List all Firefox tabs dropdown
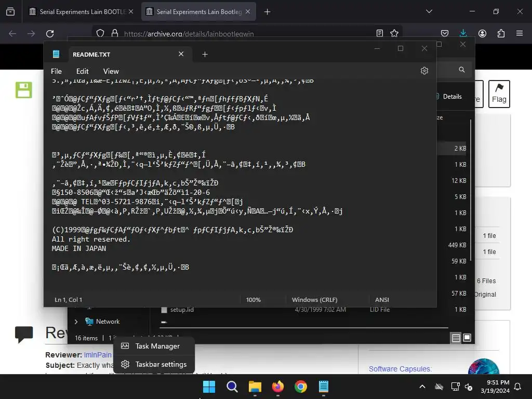532x399 pixels. click(429, 11)
